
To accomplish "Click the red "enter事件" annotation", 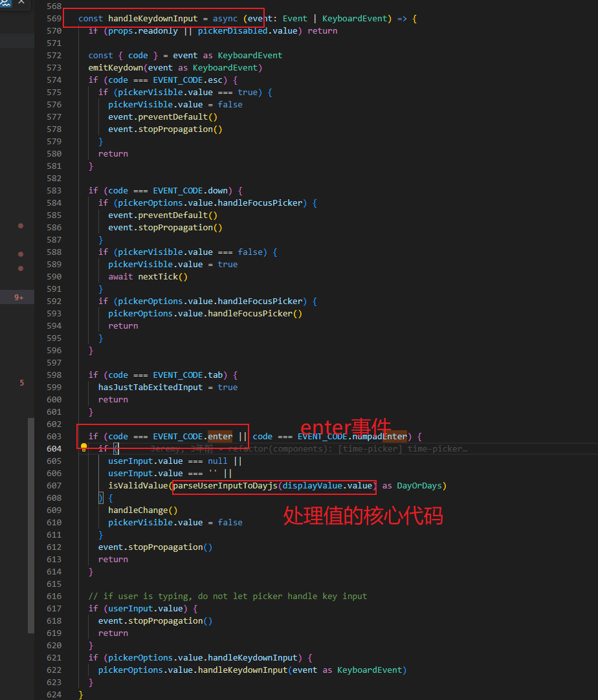I will coord(346,428).
